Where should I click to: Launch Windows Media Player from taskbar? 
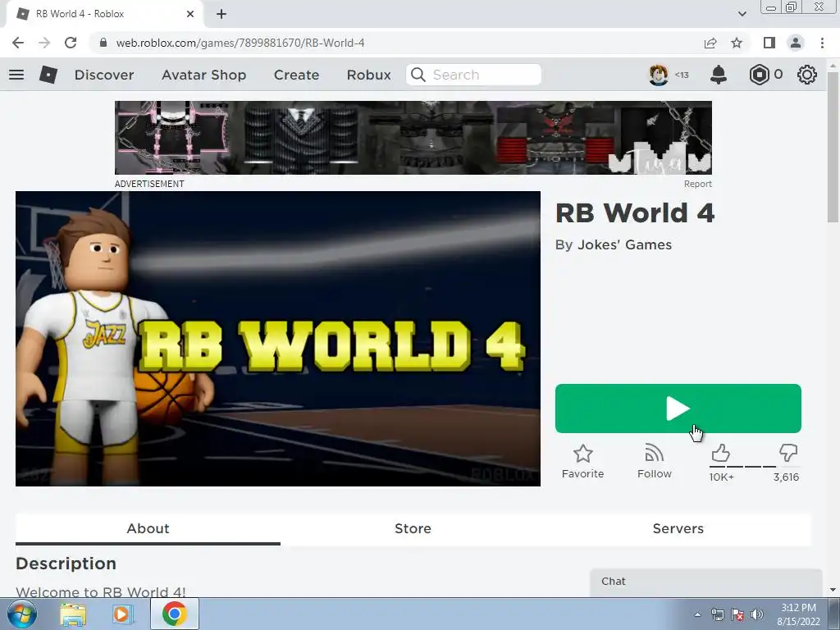[122, 614]
